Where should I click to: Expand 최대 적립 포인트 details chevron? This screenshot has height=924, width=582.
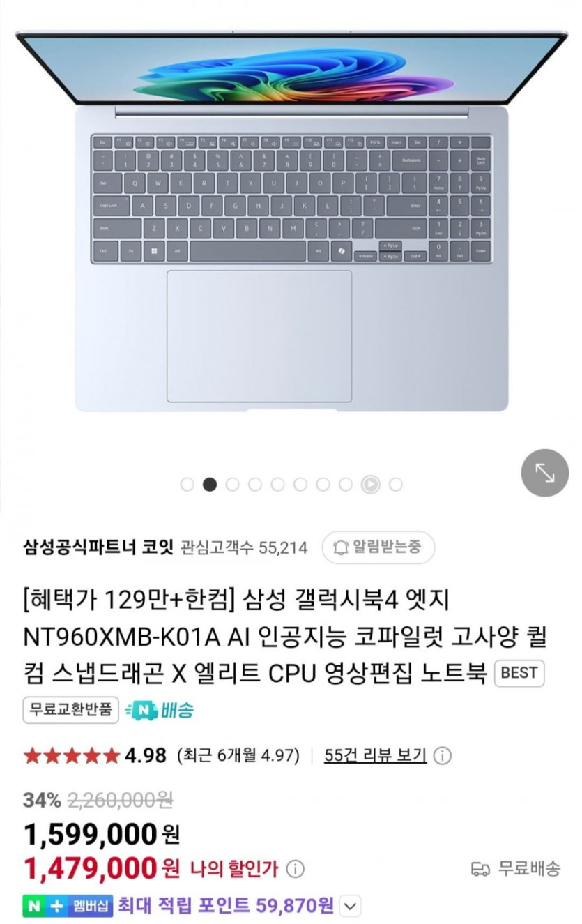pos(351,906)
